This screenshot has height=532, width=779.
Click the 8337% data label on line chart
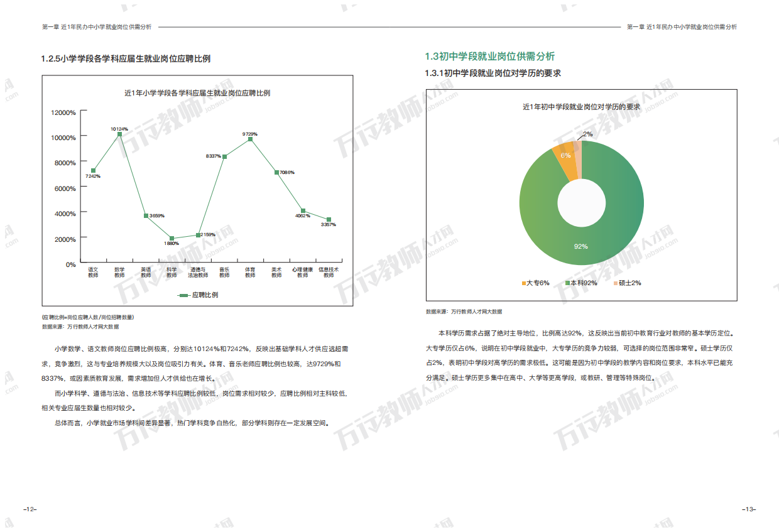point(214,156)
